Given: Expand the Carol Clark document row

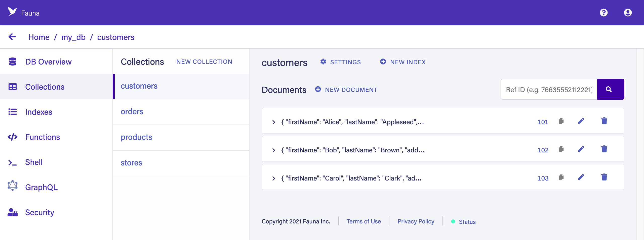Looking at the screenshot, I should tap(274, 178).
